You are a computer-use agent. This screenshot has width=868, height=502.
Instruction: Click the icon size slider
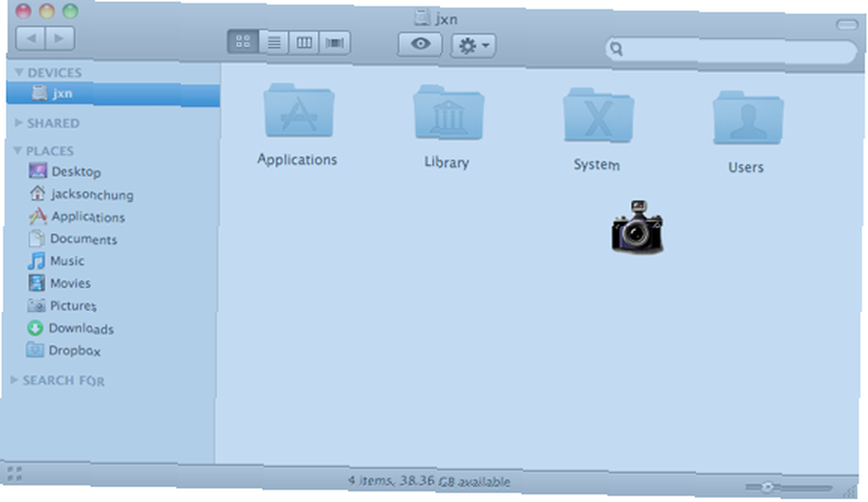(x=789, y=487)
